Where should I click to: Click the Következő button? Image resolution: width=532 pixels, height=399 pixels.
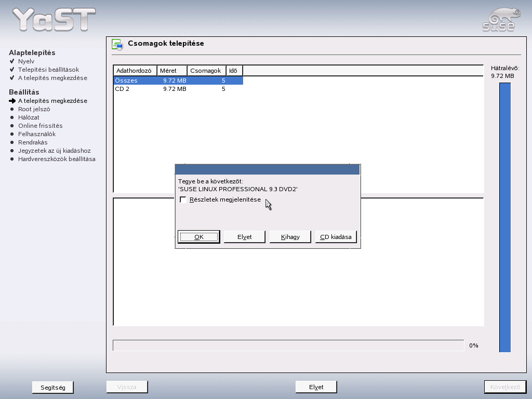(x=505, y=387)
